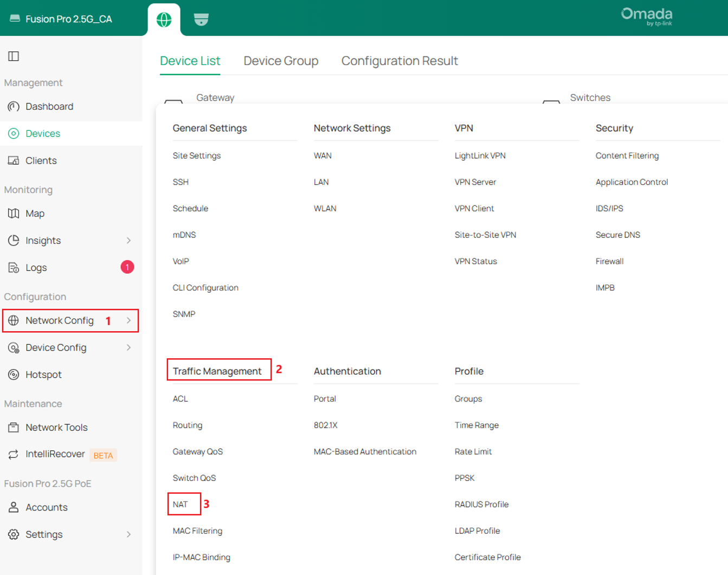Switch to the Device List tab
Image resolution: width=728 pixels, height=575 pixels.
190,61
